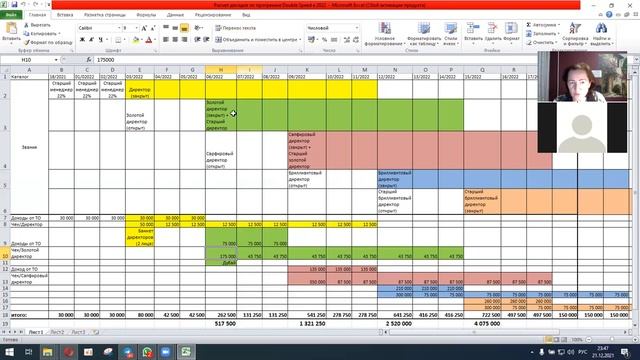Viewport: 640px width, 360px height.
Task: Click accounting number format icon
Action: [312, 40]
